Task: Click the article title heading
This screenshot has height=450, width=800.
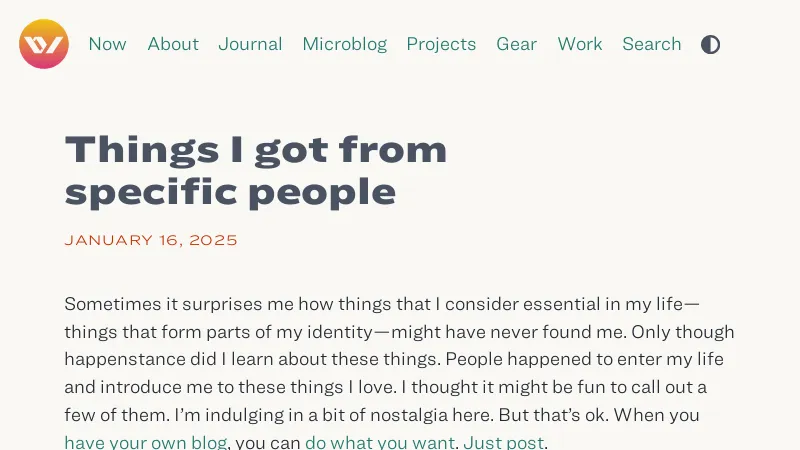Action: click(x=256, y=170)
